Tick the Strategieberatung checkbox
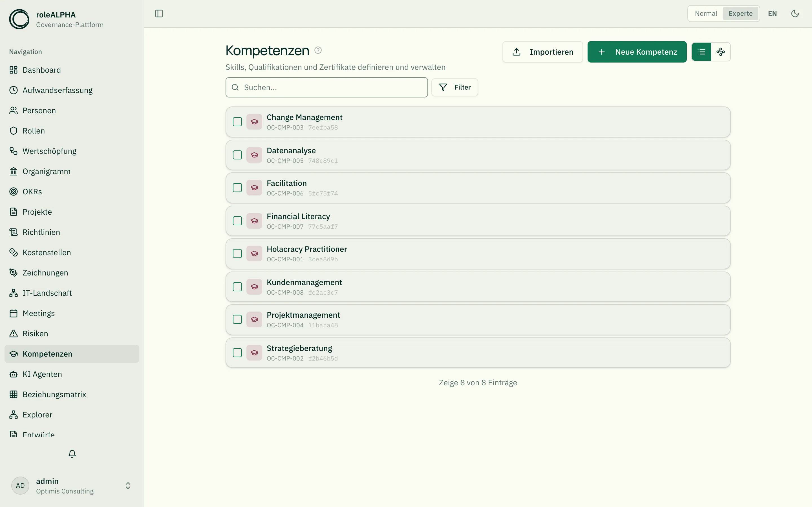The image size is (812, 507). coord(237,353)
